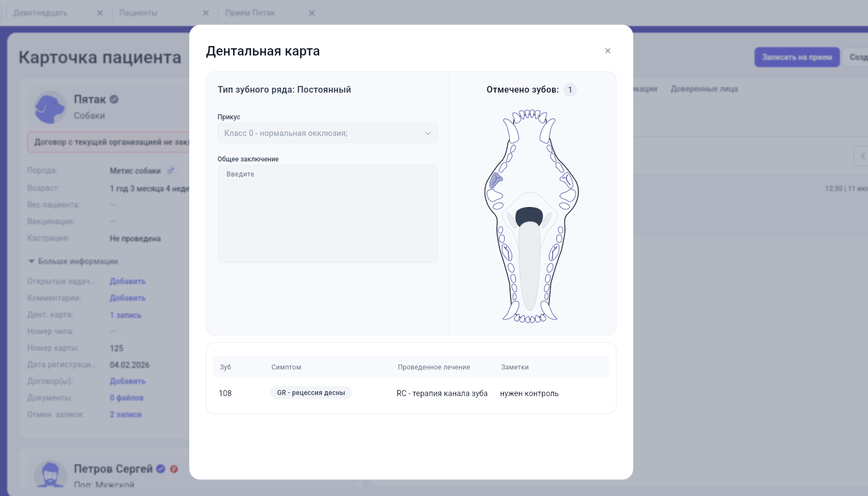Open the Прикус occlusion class dropdown

tap(327, 133)
